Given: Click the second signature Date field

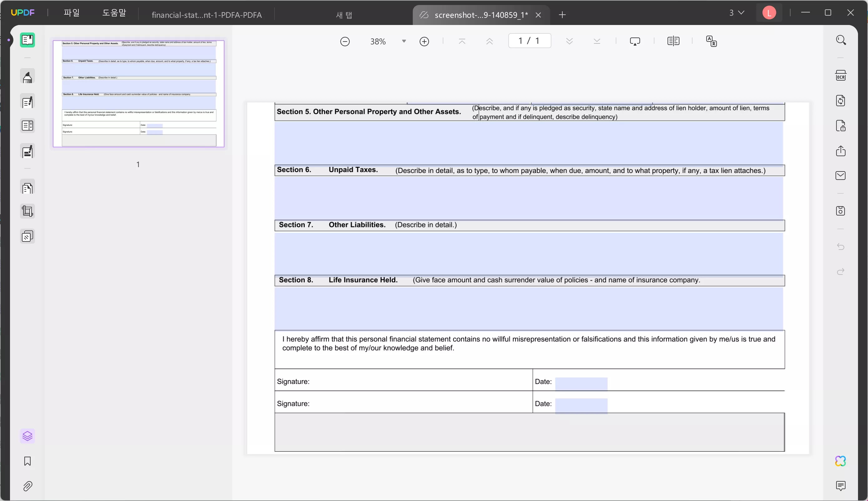Looking at the screenshot, I should 581,406.
